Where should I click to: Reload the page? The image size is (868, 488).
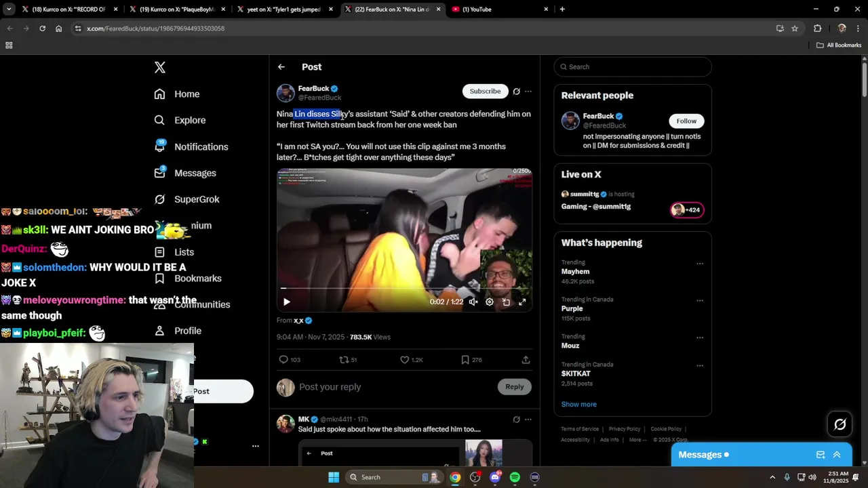pyautogui.click(x=42, y=28)
